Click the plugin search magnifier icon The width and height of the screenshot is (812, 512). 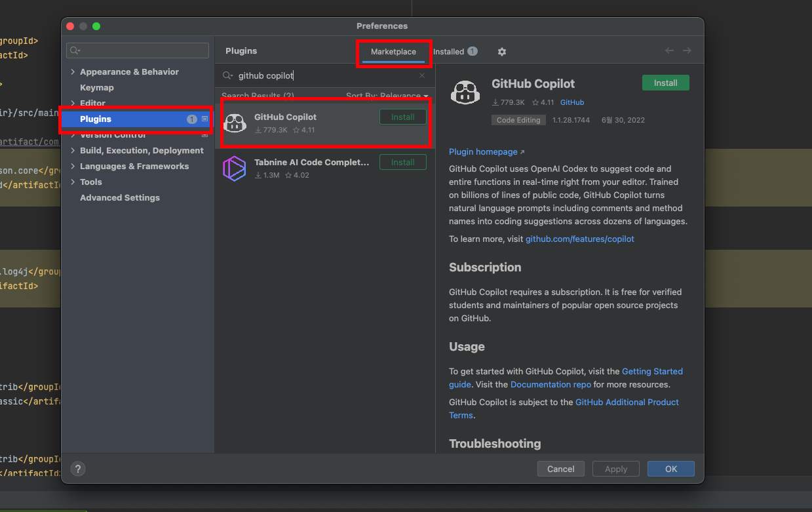click(227, 76)
